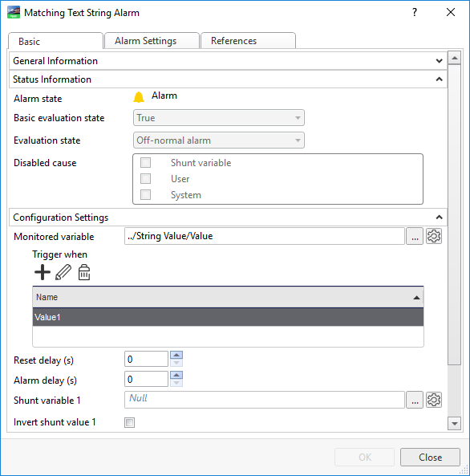Click the scrollbar down arrow
This screenshot has height=476, width=470.
point(454,424)
